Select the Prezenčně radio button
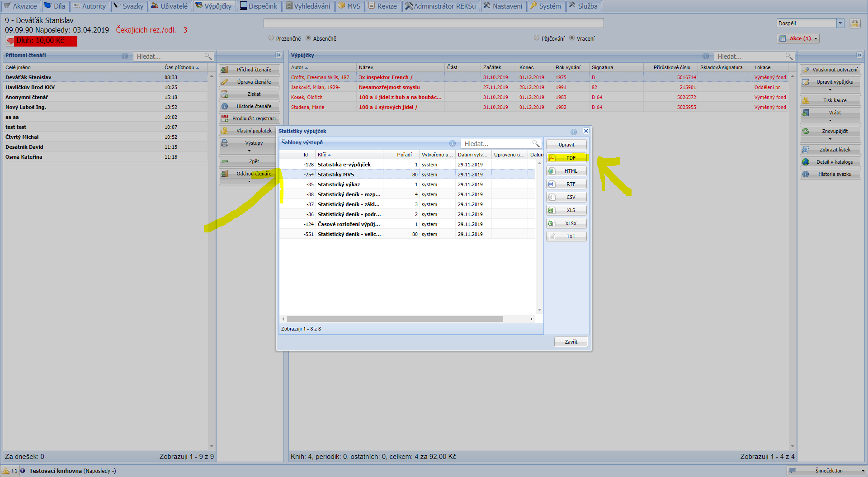The image size is (868, 477). point(271,38)
